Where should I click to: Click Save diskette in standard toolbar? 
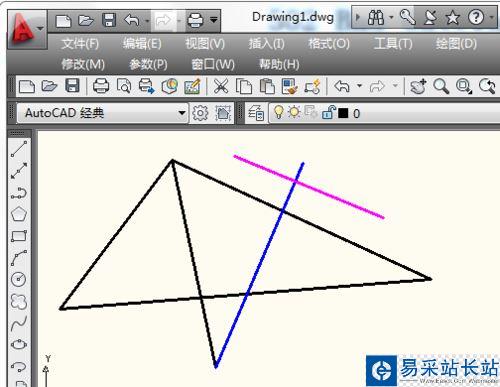click(x=72, y=86)
